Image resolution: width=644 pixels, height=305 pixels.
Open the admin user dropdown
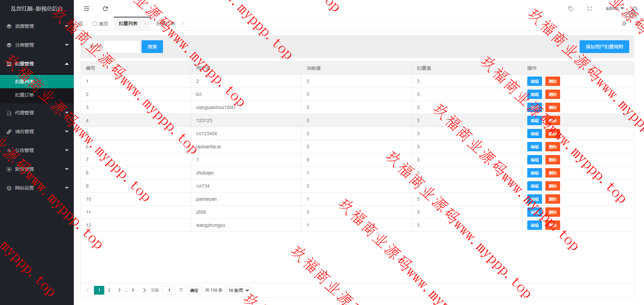click(614, 9)
